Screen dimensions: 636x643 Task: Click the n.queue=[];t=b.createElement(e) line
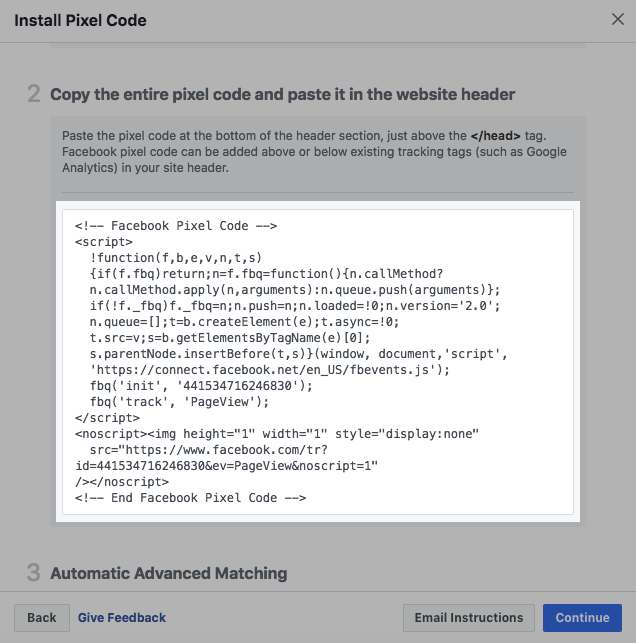244,322
